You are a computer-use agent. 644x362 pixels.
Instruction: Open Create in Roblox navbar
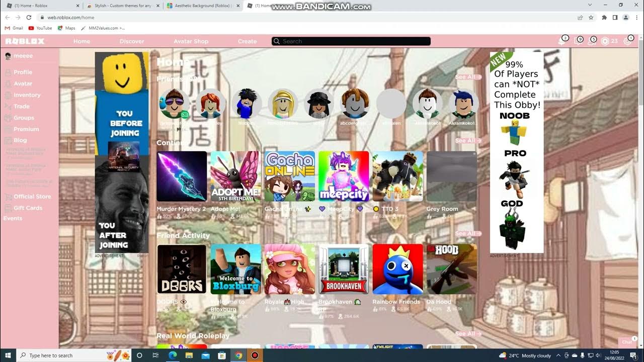point(247,41)
